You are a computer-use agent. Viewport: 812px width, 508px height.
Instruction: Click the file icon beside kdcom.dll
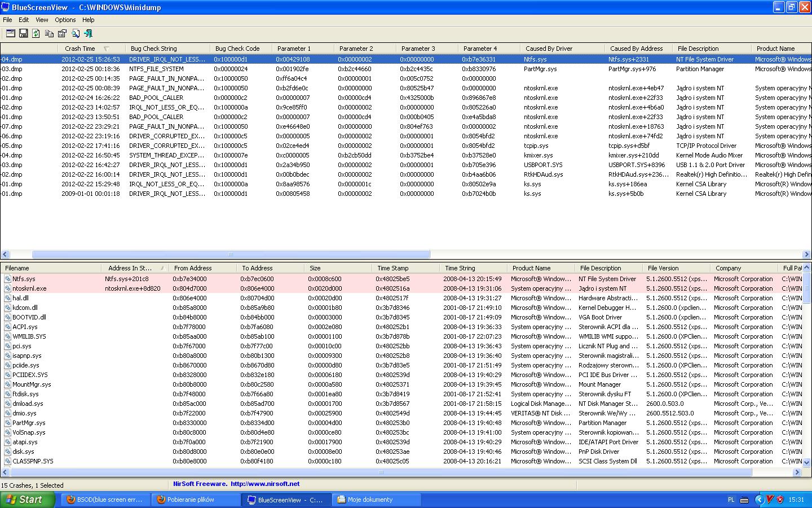click(x=7, y=308)
